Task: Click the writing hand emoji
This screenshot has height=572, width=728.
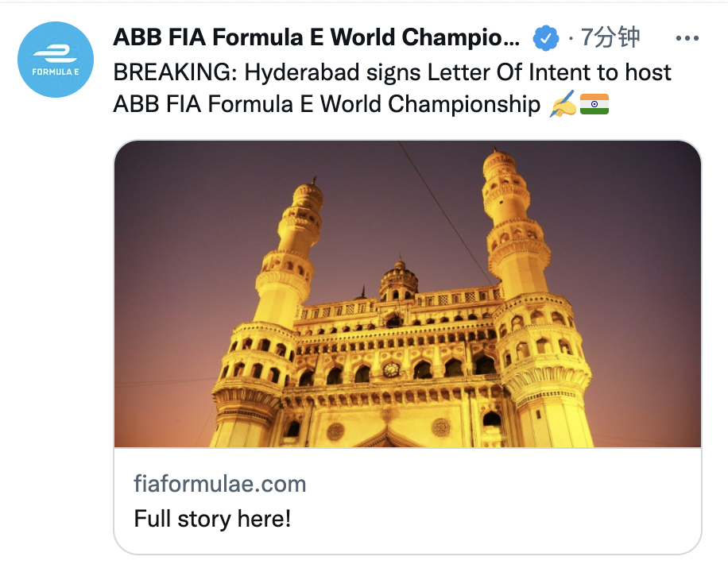Action: point(562,105)
